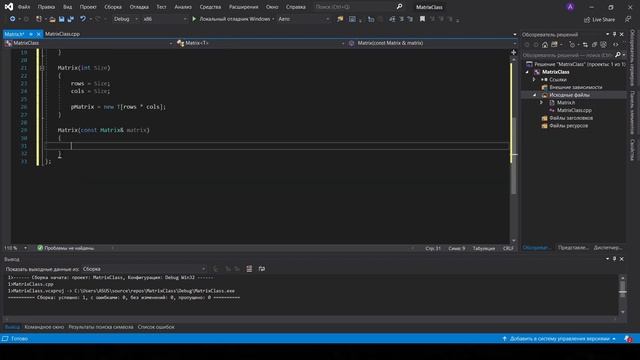Open the Matrix<T> type navigation dropdown
640x360 pixels.
pos(260,43)
